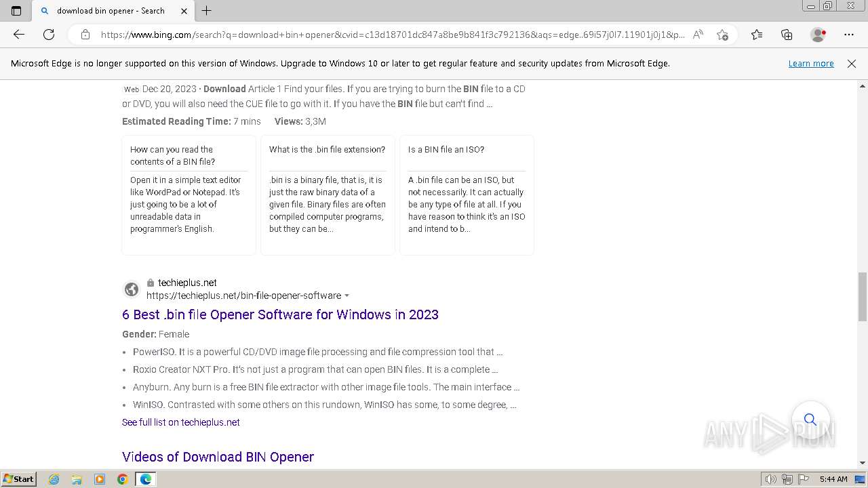The width and height of the screenshot is (868, 488).
Task: Click the Views: 3,3M text
Action: click(300, 121)
